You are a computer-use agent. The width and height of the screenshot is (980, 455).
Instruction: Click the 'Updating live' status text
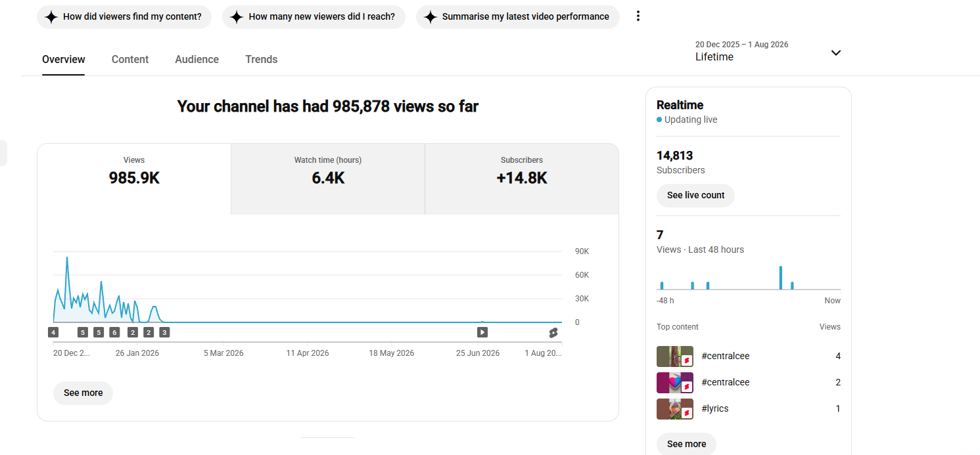pyautogui.click(x=691, y=119)
